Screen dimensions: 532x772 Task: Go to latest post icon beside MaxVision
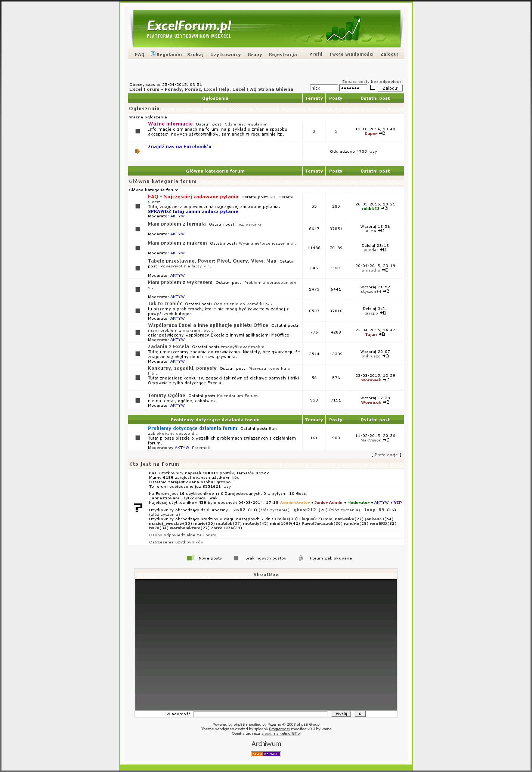click(x=386, y=440)
